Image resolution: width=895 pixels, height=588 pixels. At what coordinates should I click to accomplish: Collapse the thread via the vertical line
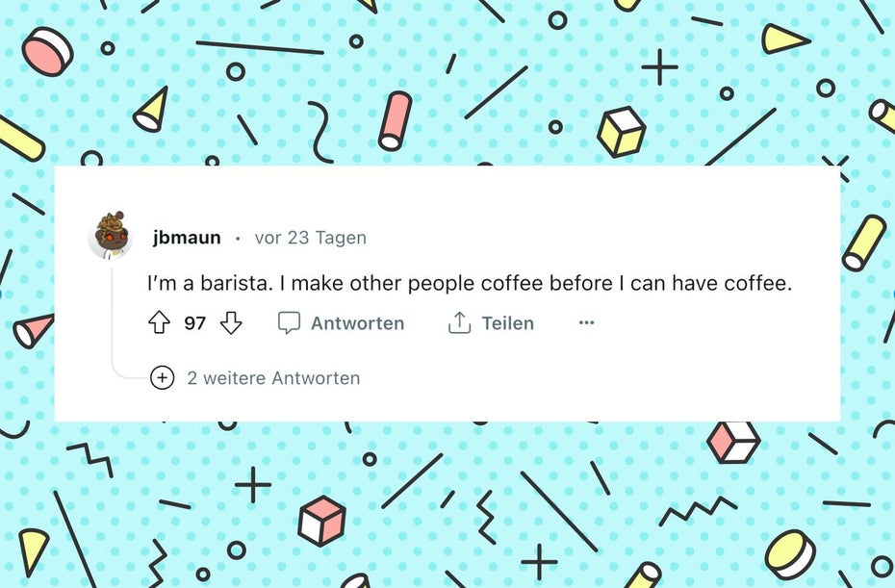tap(112, 318)
